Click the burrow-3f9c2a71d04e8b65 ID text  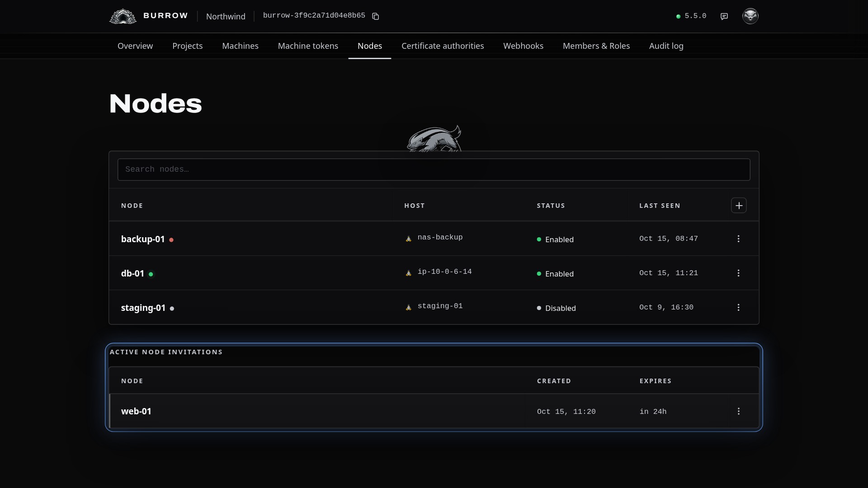pos(314,16)
